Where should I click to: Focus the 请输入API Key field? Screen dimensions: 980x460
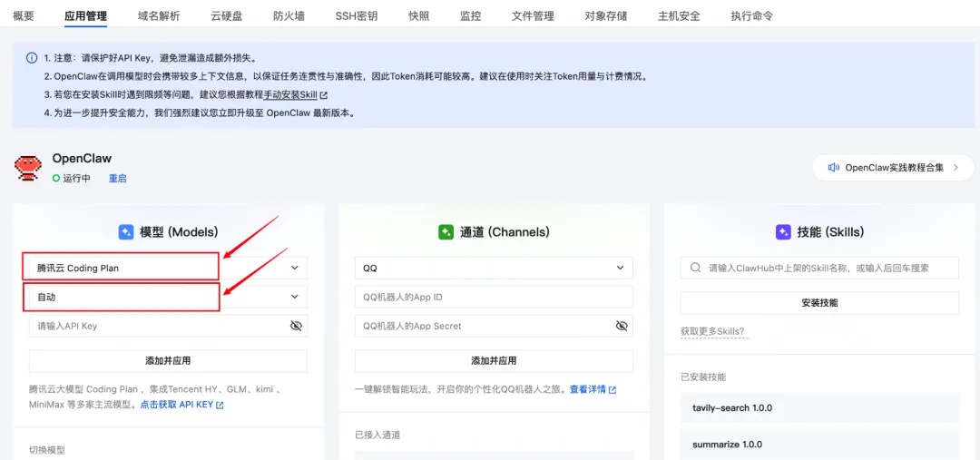(x=168, y=326)
